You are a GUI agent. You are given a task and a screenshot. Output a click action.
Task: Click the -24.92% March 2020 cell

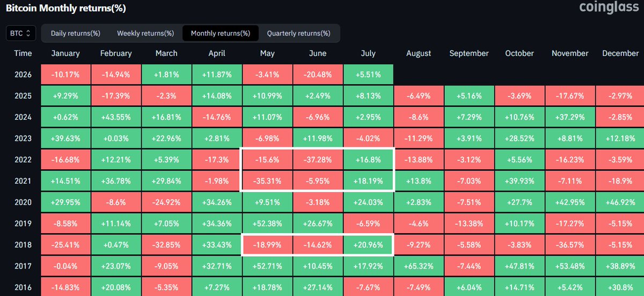pyautogui.click(x=166, y=203)
